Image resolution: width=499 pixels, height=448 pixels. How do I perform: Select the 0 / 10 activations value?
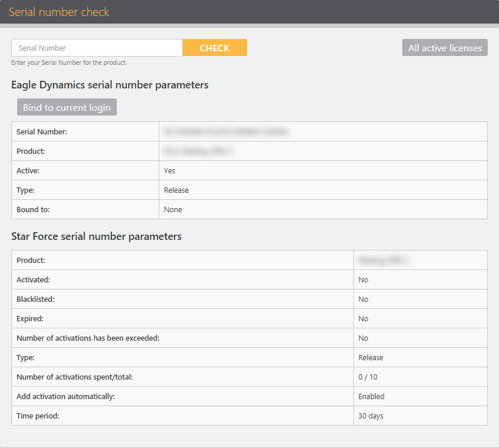click(x=368, y=377)
